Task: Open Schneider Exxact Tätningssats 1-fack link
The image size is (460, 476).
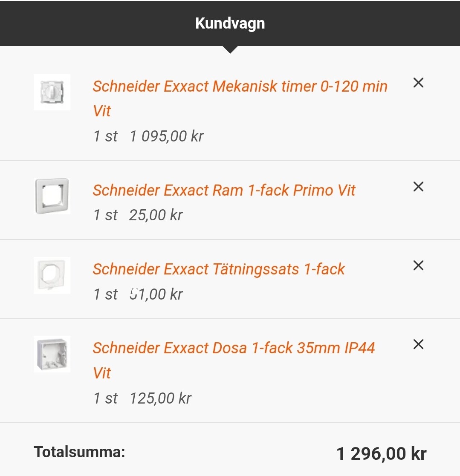Action: tap(219, 269)
